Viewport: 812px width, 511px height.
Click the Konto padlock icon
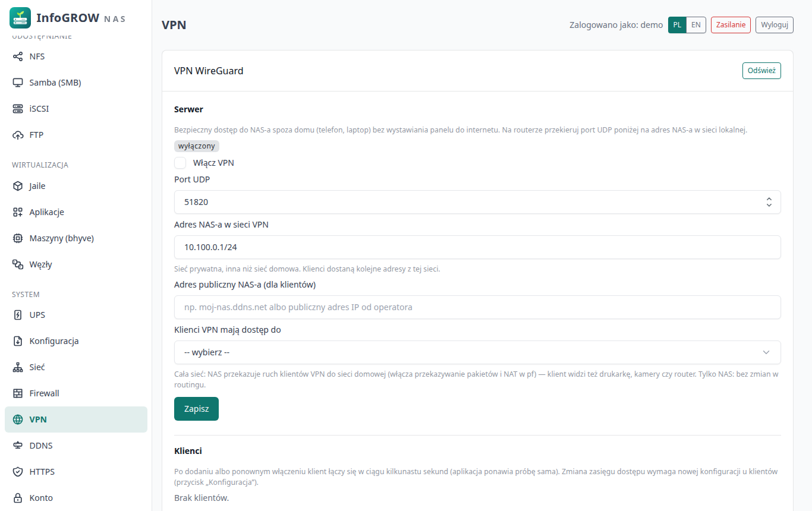point(18,498)
